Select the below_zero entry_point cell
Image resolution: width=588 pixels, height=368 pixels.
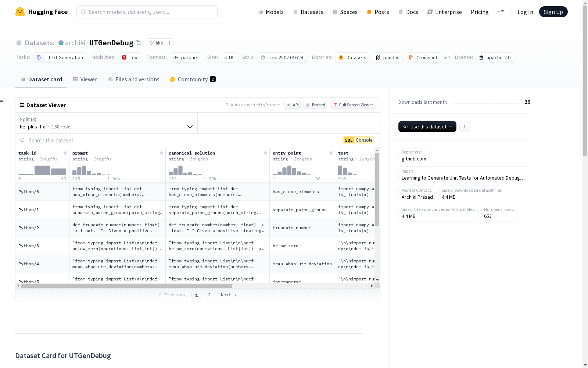[302, 246]
